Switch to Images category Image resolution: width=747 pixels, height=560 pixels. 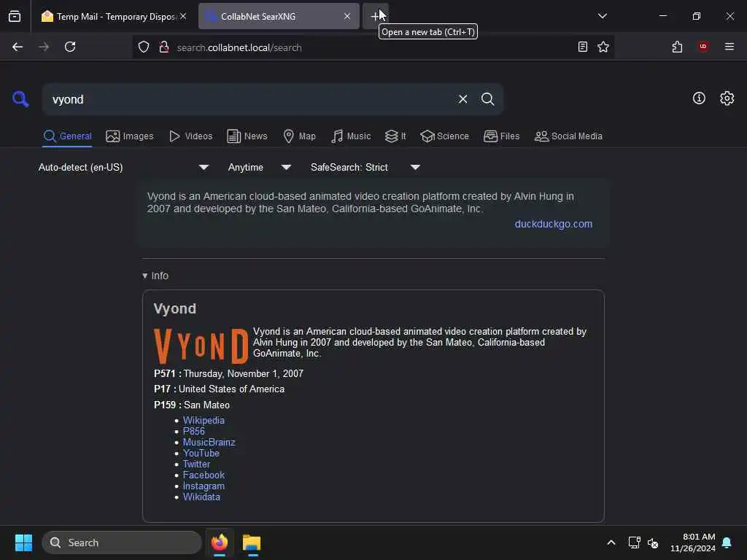tap(130, 136)
